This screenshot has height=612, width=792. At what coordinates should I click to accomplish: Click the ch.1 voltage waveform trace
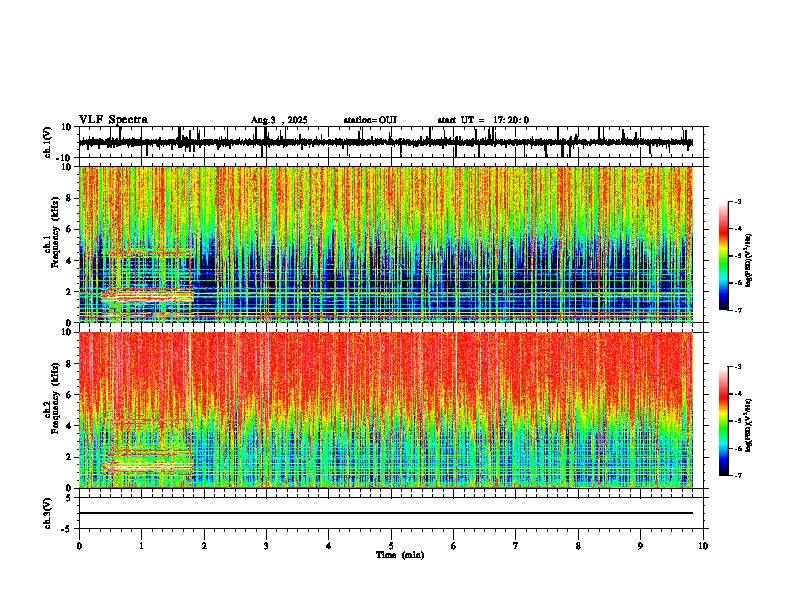pos(386,143)
